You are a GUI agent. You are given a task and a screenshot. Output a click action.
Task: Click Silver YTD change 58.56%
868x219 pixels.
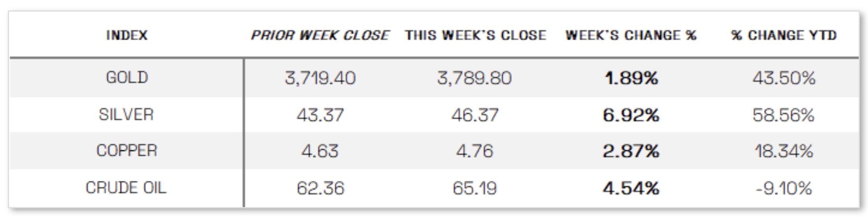pyautogui.click(x=783, y=115)
